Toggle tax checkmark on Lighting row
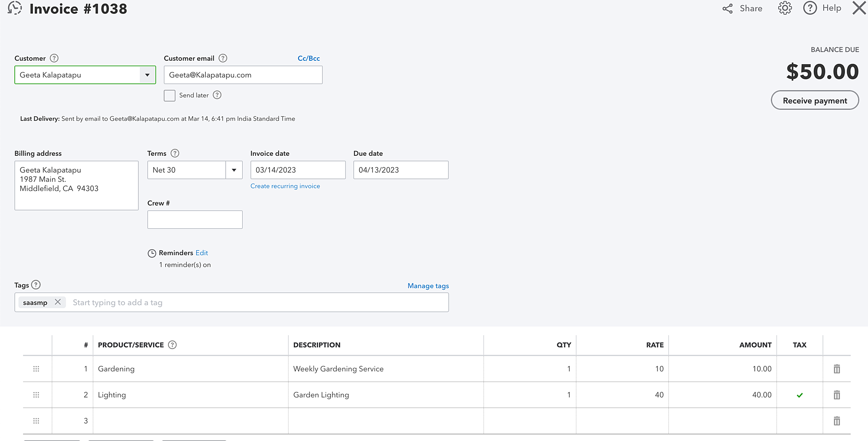Screen dimensions: 868x441 tap(799, 395)
